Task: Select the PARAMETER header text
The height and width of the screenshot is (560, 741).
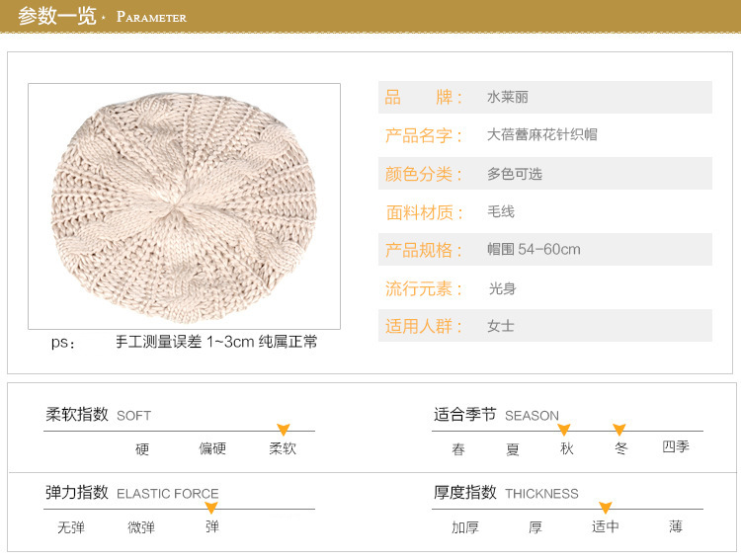Action: [151, 17]
